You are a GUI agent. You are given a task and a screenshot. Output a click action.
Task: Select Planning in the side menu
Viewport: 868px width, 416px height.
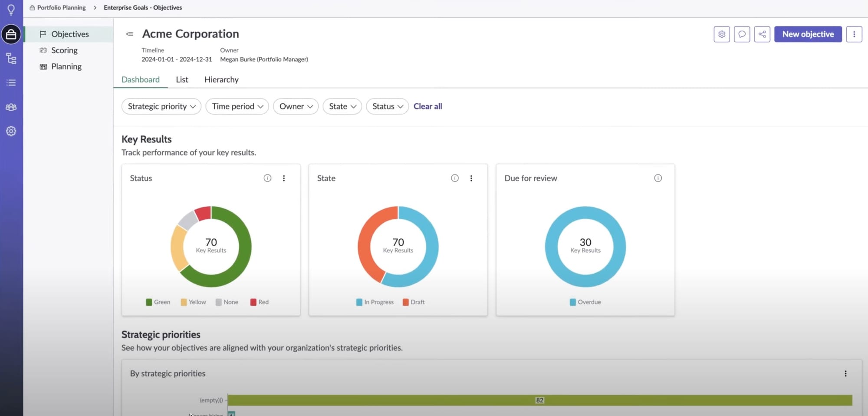click(x=66, y=66)
